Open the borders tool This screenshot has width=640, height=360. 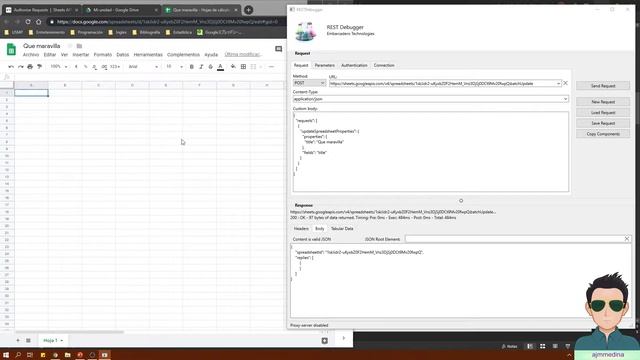[x=243, y=67]
